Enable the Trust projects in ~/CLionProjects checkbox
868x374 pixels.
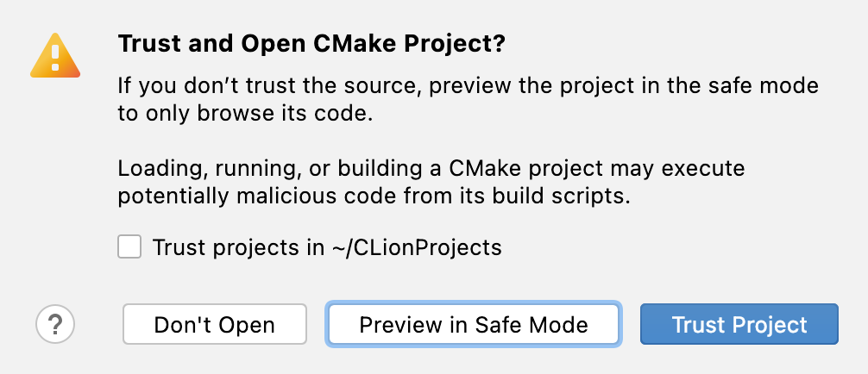[129, 247]
